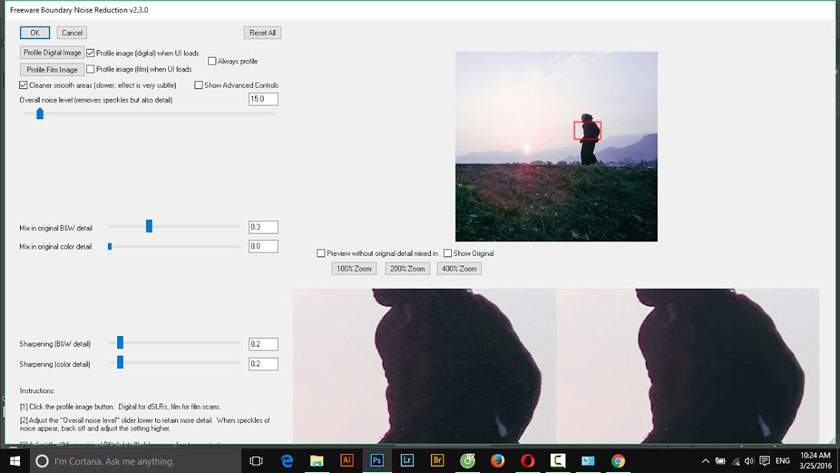Toggle Cleaner smooth areas checkbox
This screenshot has height=473, width=840.
[23, 85]
